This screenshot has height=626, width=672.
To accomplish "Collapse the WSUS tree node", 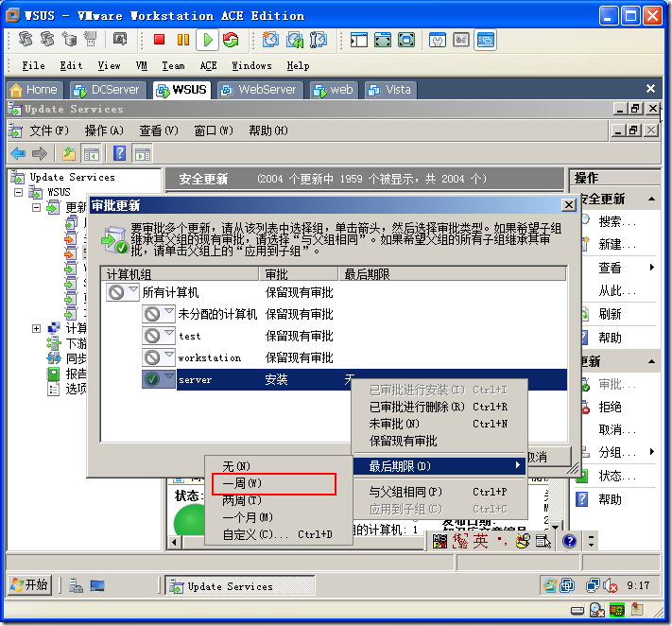I will pos(18,192).
